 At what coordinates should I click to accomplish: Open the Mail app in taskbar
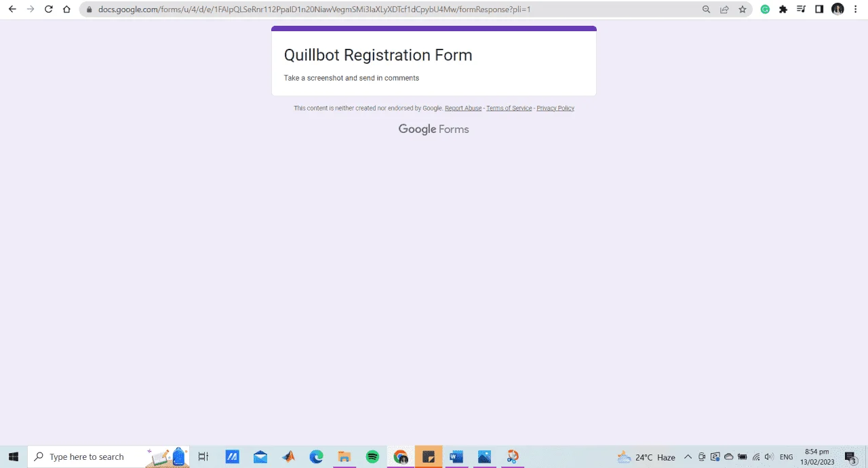click(x=260, y=456)
